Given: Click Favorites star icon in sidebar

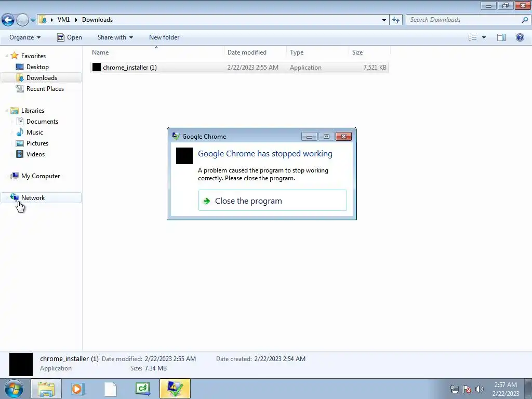Looking at the screenshot, I should 14,56.
